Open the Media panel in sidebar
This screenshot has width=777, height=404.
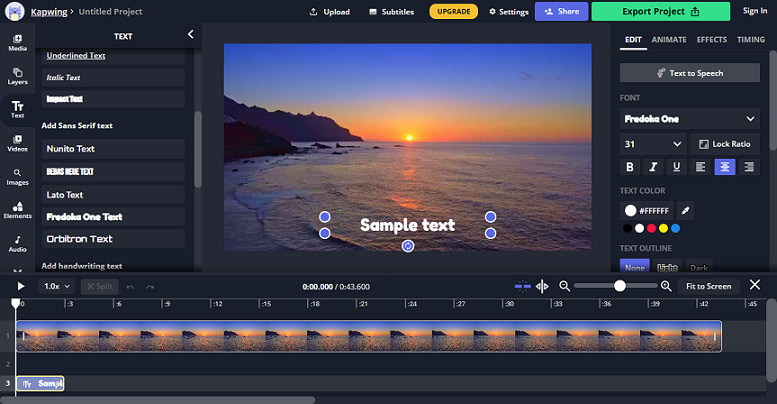pos(17,43)
